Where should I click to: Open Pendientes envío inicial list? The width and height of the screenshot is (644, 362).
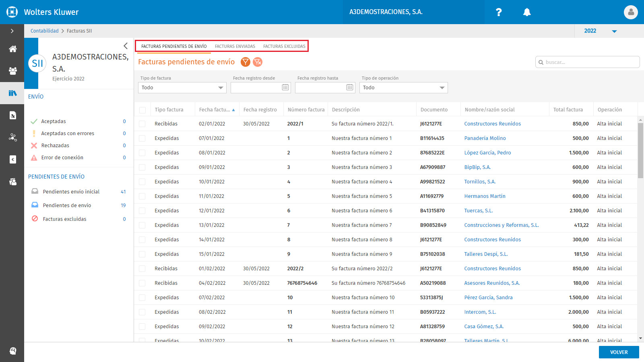point(78,191)
